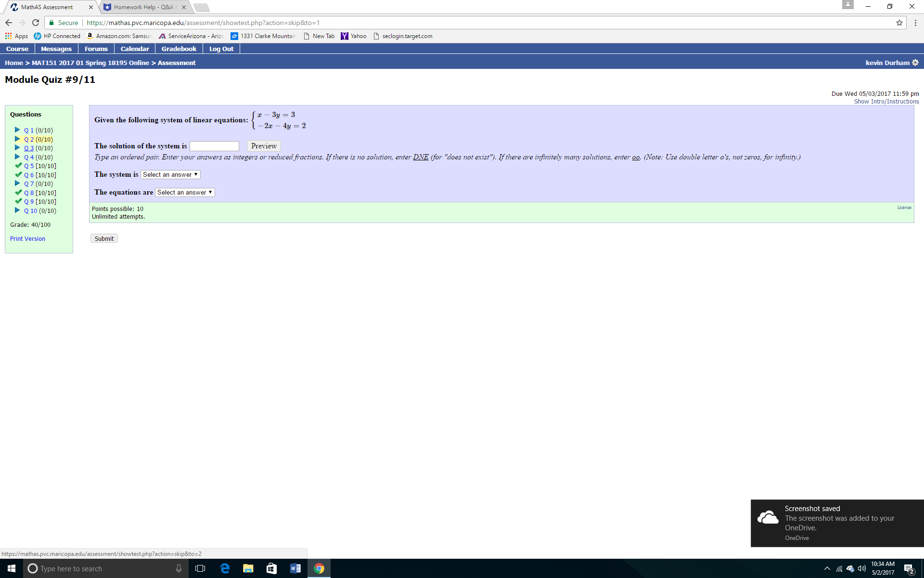Select an answer for The system is dropdown
This screenshot has width=924, height=578.
[x=168, y=174]
